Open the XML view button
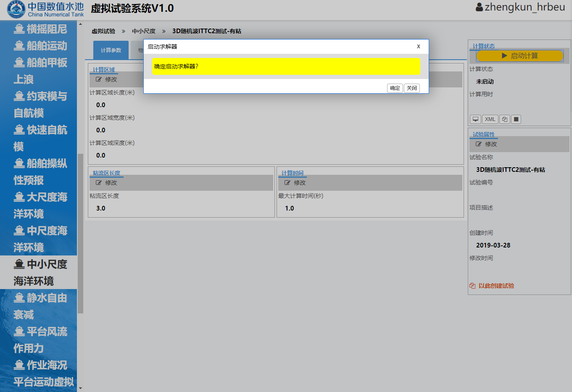572x392 pixels. point(490,119)
